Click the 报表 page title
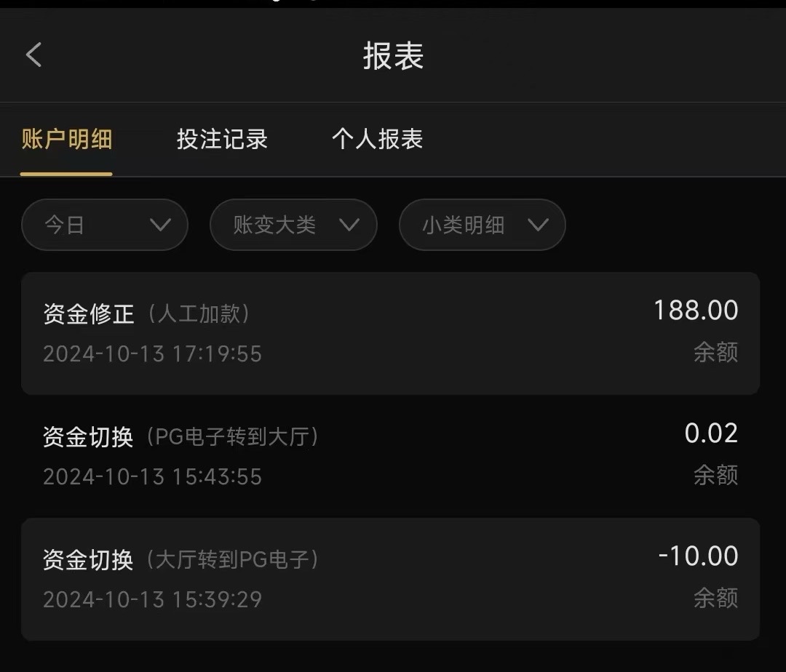The image size is (786, 672). 393,56
